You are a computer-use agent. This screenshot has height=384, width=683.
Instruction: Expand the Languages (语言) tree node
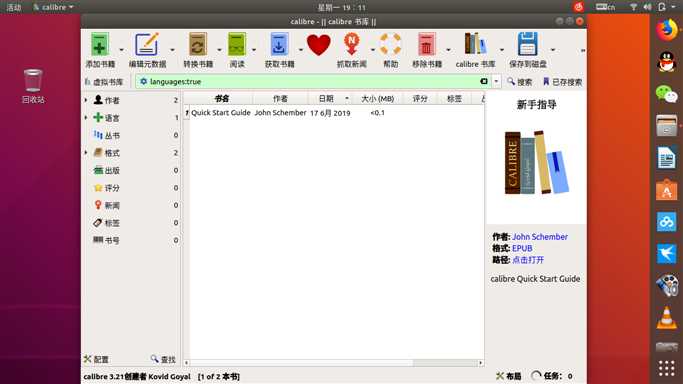(x=86, y=118)
